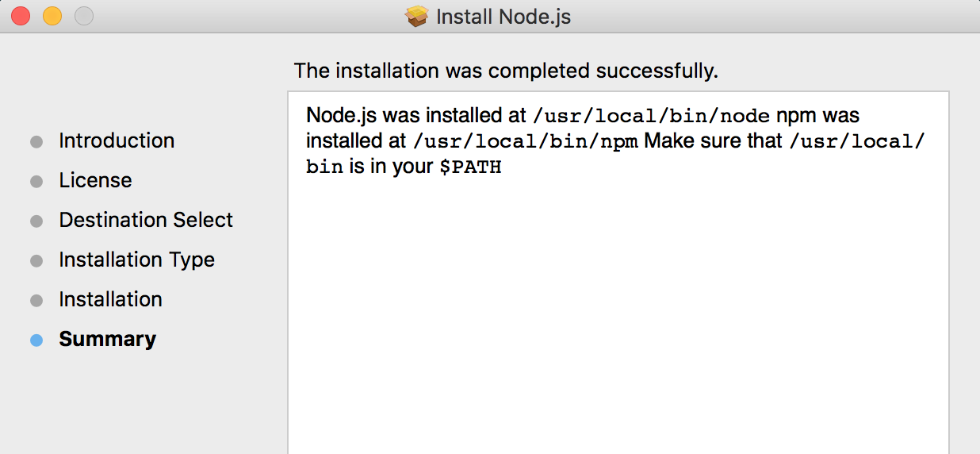Select the bold Summary step
This screenshot has width=980, height=454.
point(107,339)
